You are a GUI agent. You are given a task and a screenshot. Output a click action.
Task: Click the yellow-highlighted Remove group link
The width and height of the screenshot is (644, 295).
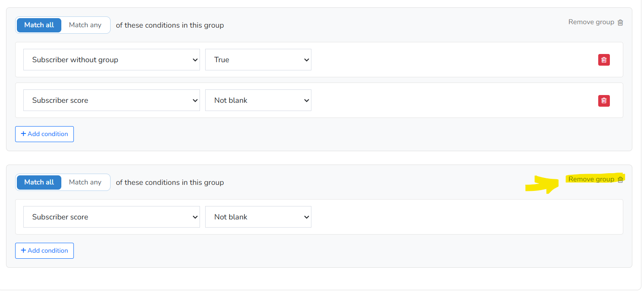point(591,179)
